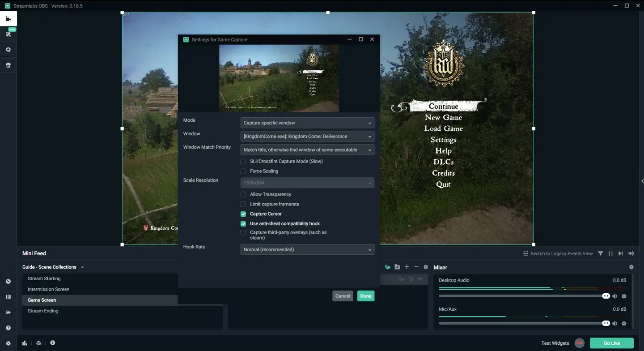
Task: Open Studio Mode columns icon in sidebar
Action: (8, 297)
